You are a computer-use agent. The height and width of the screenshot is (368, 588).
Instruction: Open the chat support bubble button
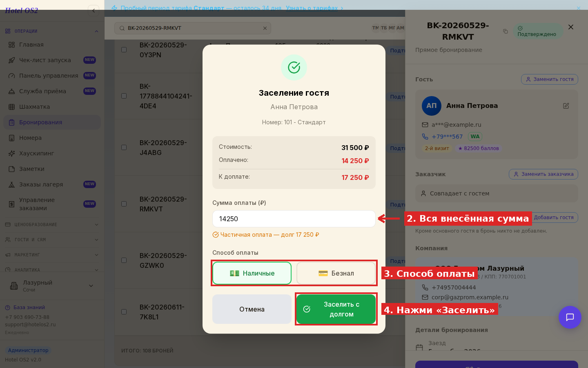(x=570, y=317)
